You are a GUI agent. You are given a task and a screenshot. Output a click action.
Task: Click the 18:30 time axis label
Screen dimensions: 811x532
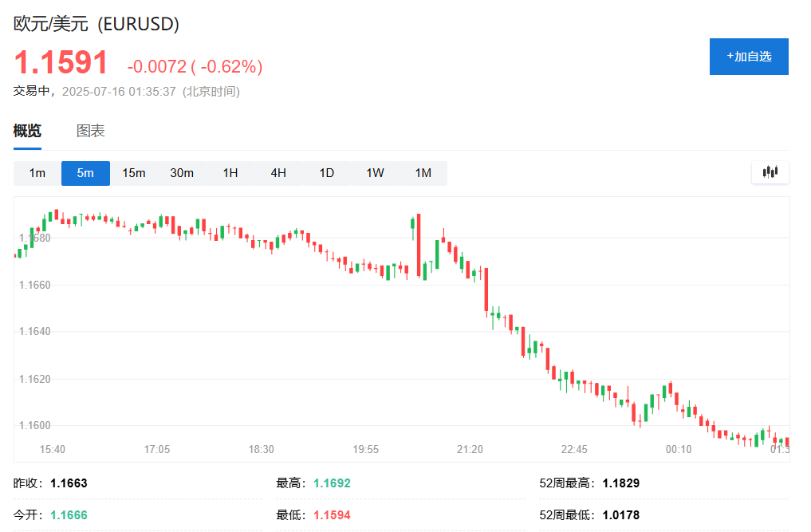pyautogui.click(x=262, y=449)
